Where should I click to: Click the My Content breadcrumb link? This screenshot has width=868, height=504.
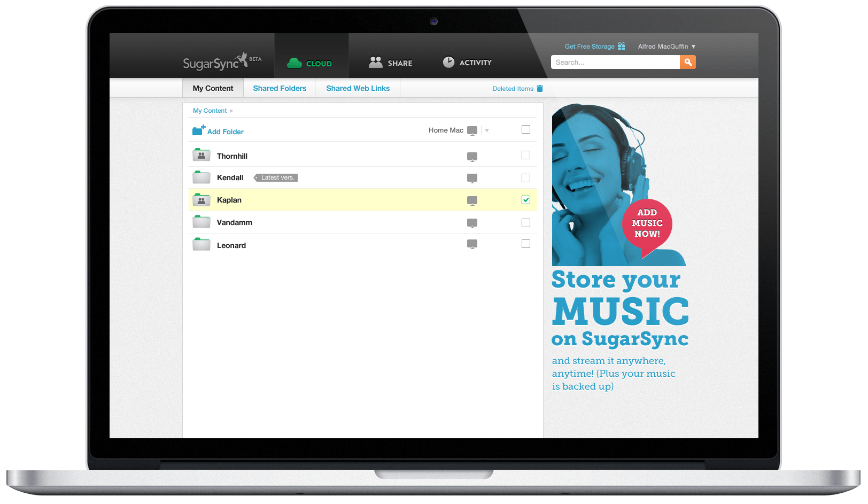[210, 111]
